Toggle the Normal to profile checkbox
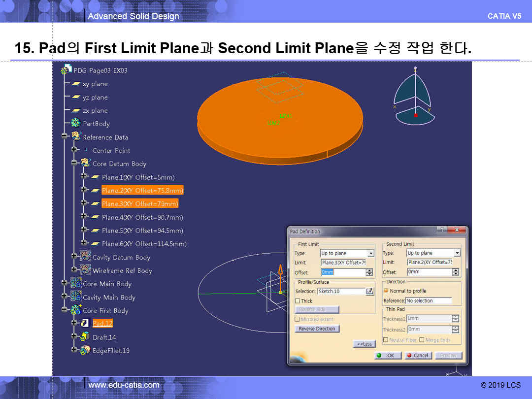The width and height of the screenshot is (532, 399). (x=386, y=291)
